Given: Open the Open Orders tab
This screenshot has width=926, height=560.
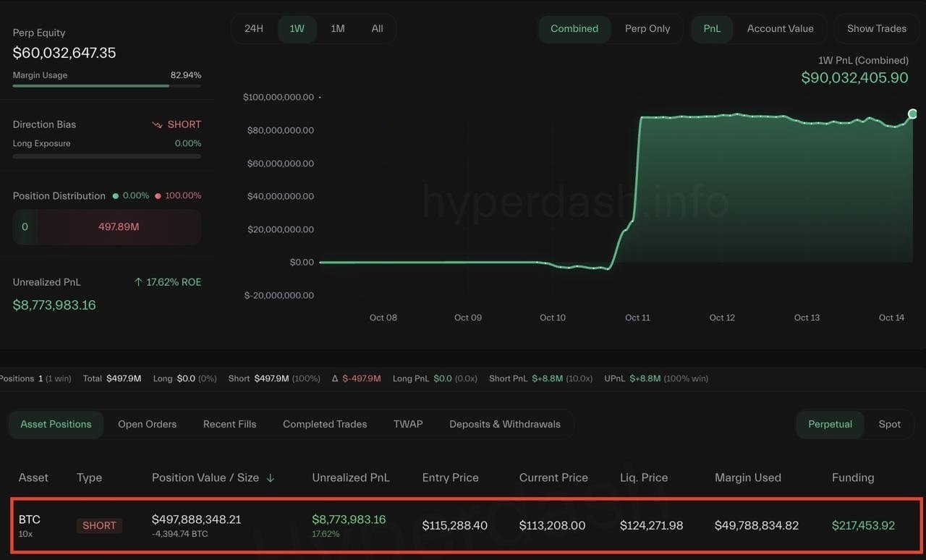Looking at the screenshot, I should 147,424.
